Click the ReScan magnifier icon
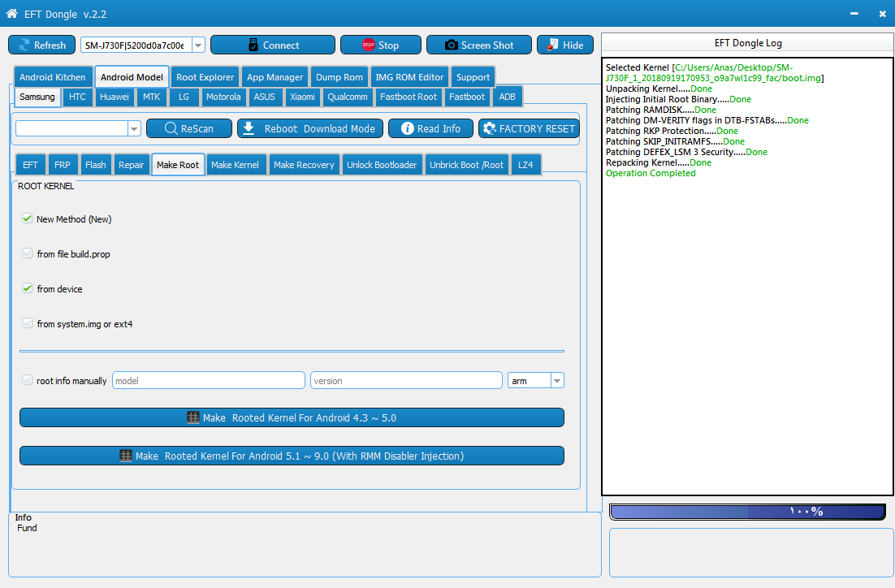The height and width of the screenshot is (588, 895). 171,128
